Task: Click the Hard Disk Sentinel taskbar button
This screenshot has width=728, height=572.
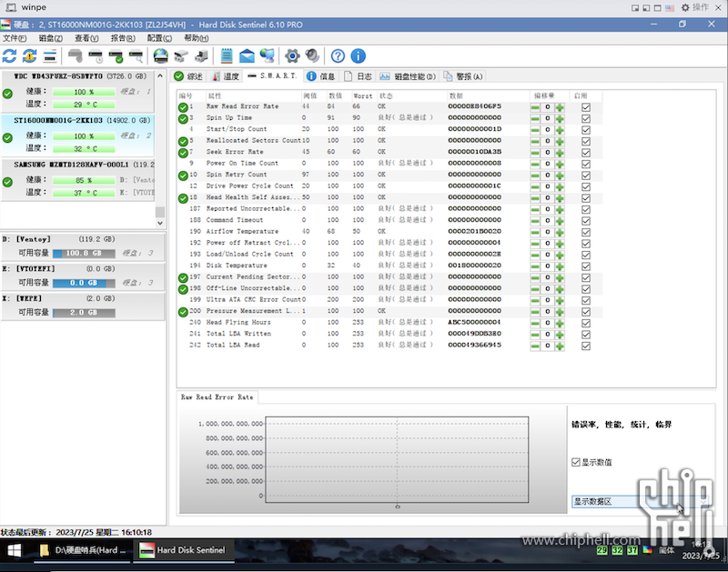Action: pyautogui.click(x=184, y=551)
